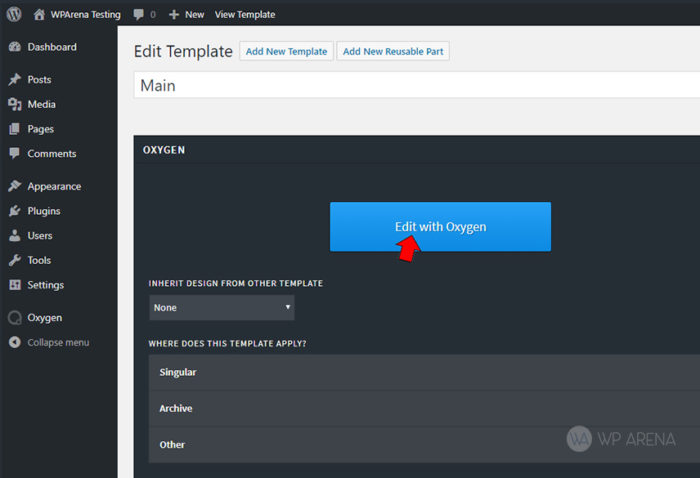The height and width of the screenshot is (478, 700).
Task: Open Comments menu item
Action: [x=52, y=154]
